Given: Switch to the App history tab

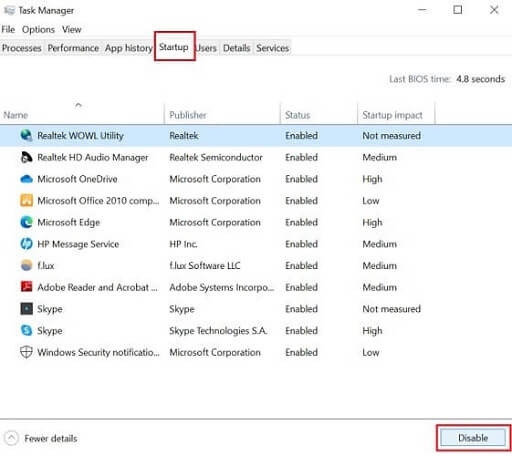Looking at the screenshot, I should point(129,48).
